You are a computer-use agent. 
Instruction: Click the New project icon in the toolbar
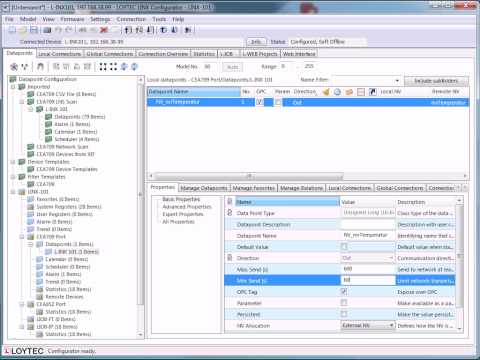click(12, 30)
